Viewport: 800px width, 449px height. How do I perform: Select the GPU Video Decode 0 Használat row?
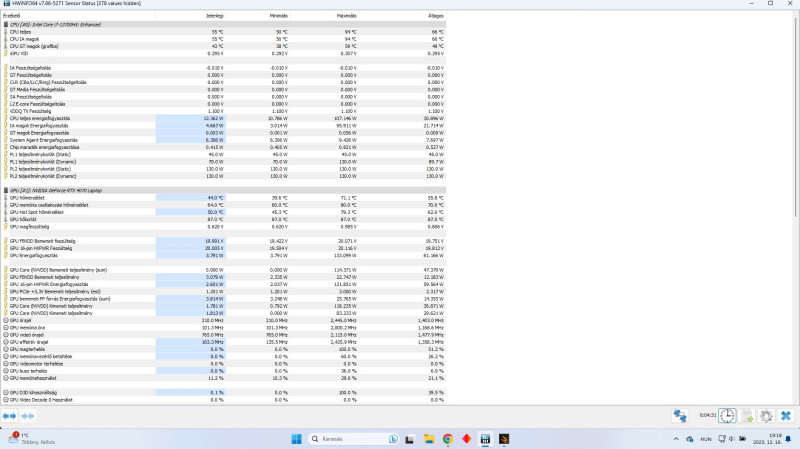click(223, 400)
